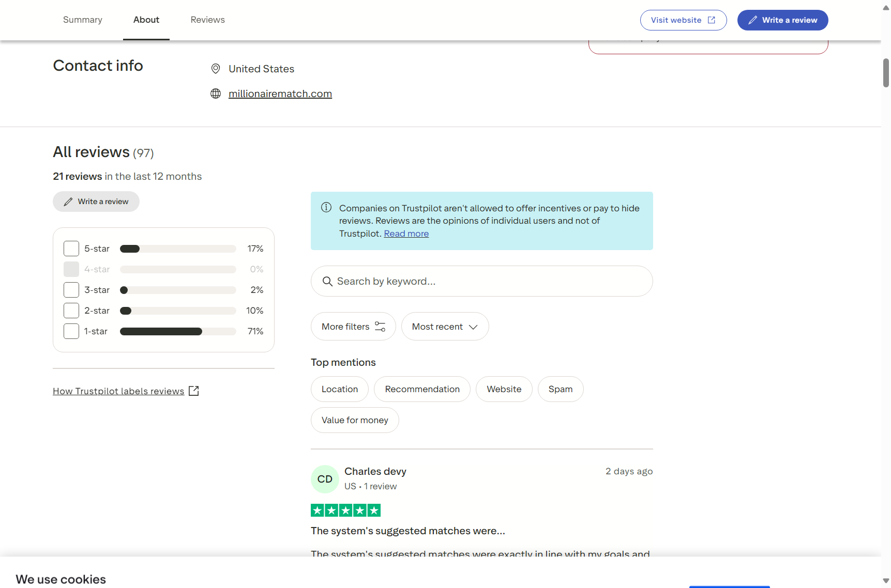
Task: Click the sliders icon in More filters
Action: coord(380,327)
